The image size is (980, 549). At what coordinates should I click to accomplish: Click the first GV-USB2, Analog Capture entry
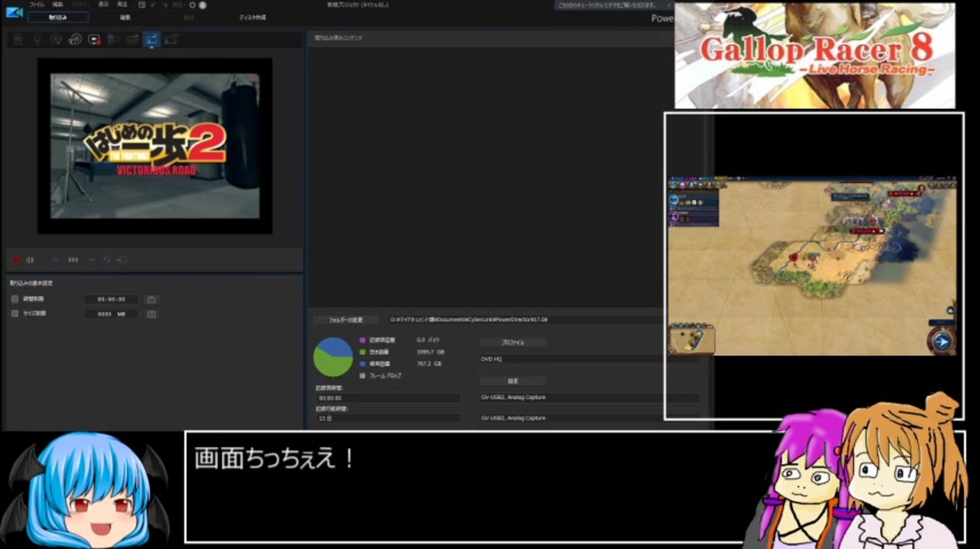(513, 397)
